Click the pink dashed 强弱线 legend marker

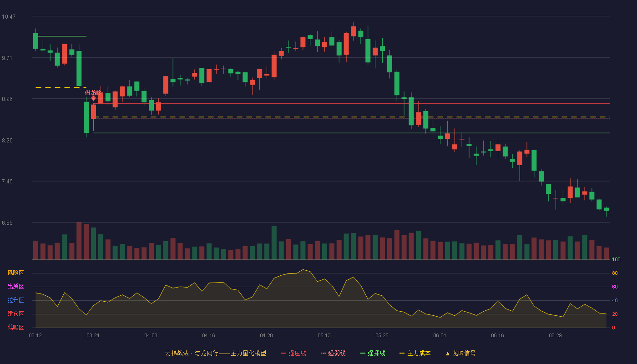point(324,354)
